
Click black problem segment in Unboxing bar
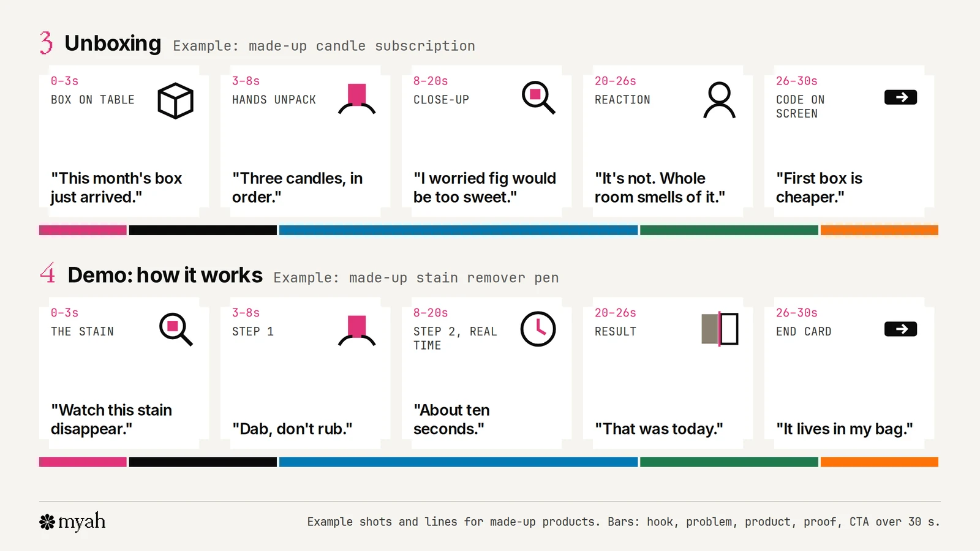[x=203, y=230]
